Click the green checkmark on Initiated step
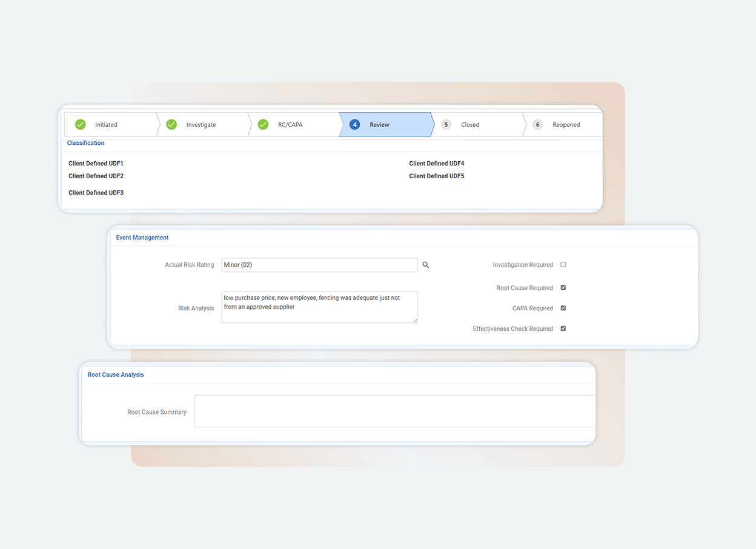 click(80, 124)
